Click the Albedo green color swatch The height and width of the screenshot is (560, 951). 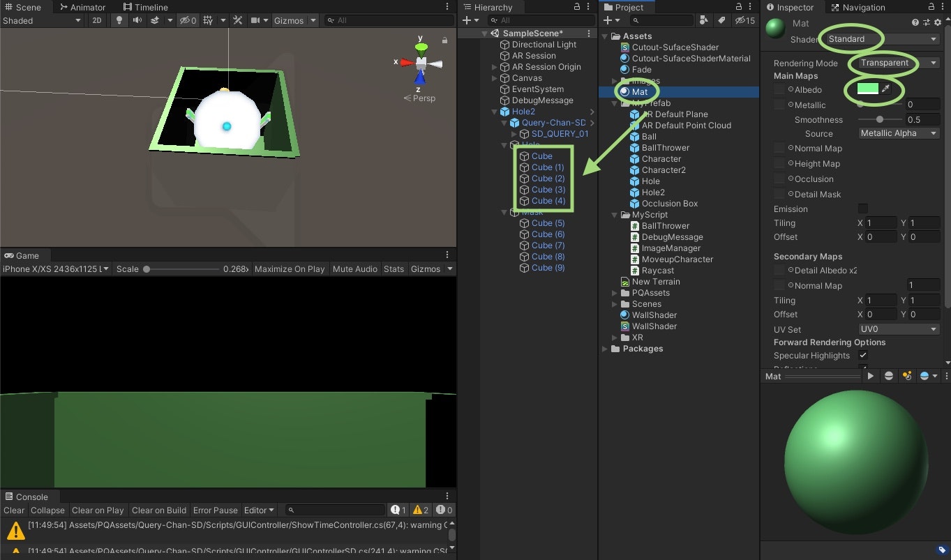867,89
